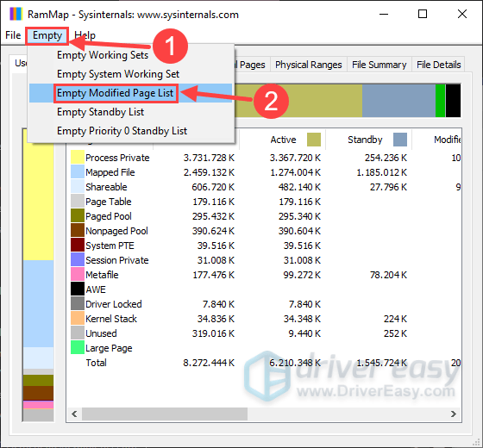The width and height of the screenshot is (483, 448).
Task: Select the Paged Pool row label
Action: [x=109, y=216]
